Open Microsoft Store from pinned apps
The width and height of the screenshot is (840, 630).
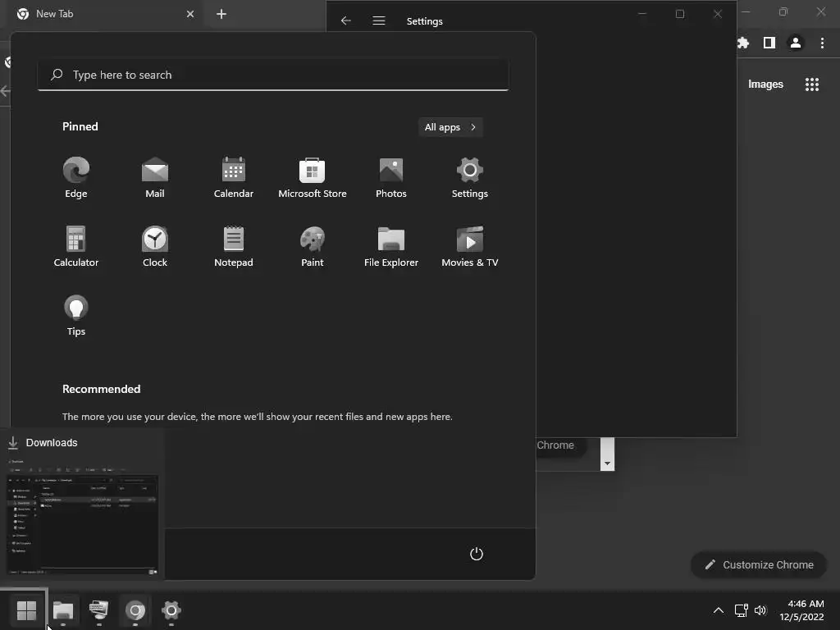point(313,178)
